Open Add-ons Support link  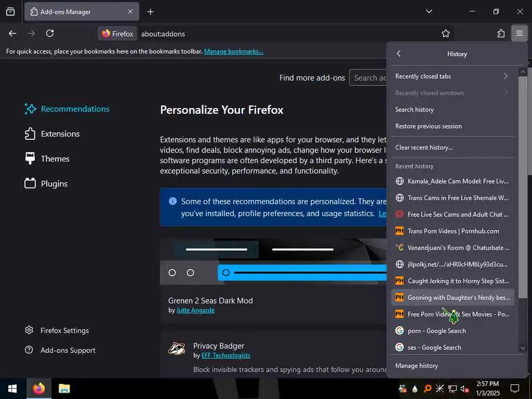point(60,350)
